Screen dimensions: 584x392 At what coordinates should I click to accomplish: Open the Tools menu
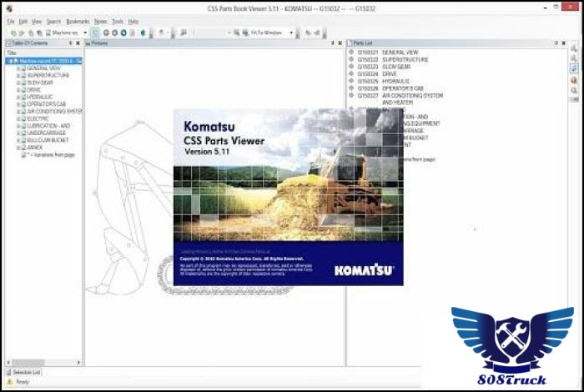pos(118,21)
